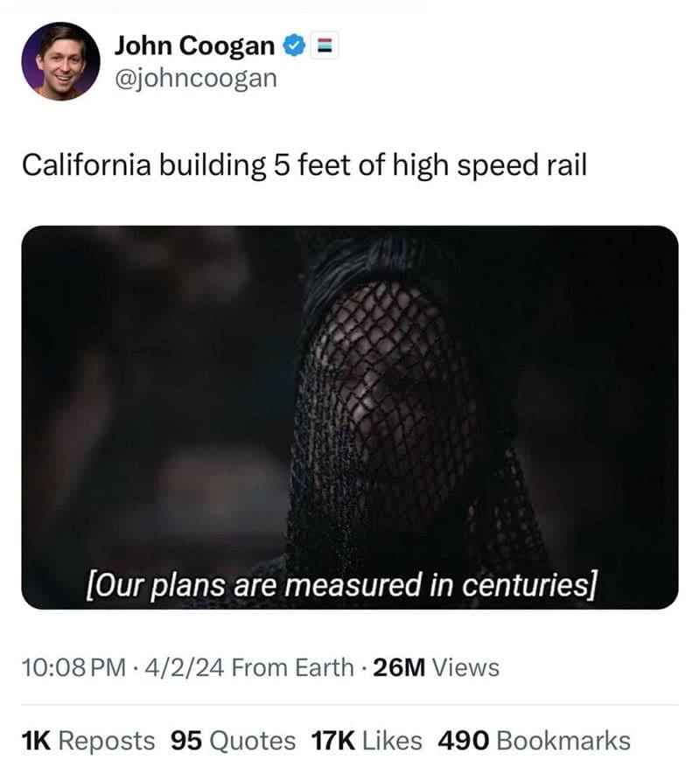This screenshot has width=700, height=774.
Task: Click the @johncoogan handle
Action: tap(195, 78)
